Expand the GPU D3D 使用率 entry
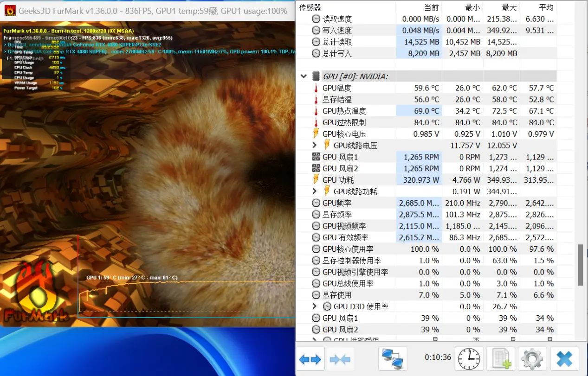The width and height of the screenshot is (588, 376). (315, 306)
